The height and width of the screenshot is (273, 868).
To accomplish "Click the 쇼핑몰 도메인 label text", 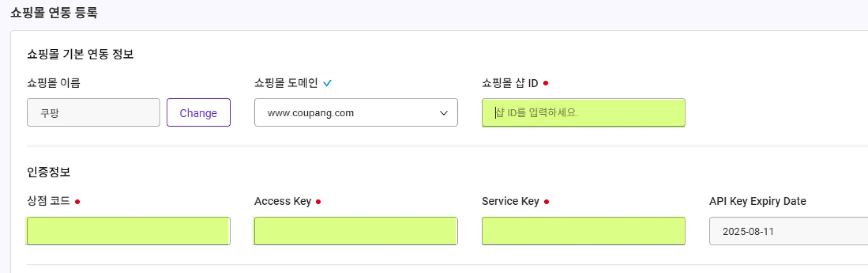I will point(286,83).
